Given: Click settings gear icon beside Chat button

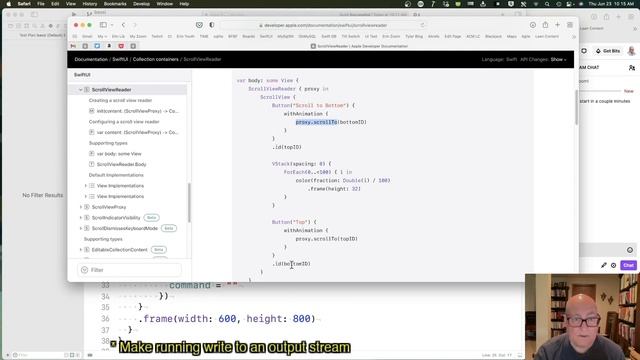Looking at the screenshot, I should pos(613,265).
